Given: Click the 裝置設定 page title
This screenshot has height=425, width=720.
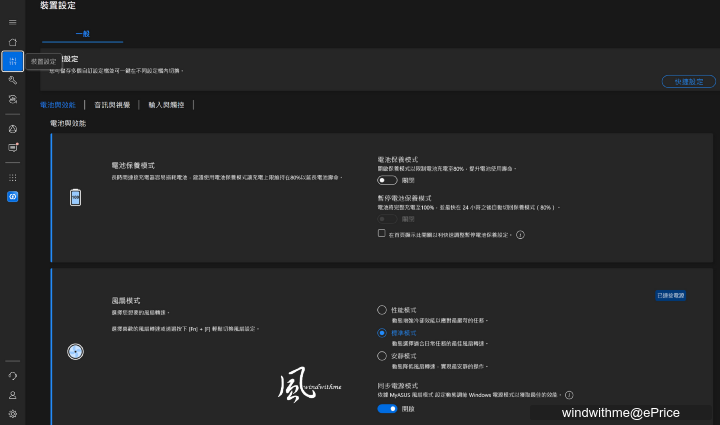Looking at the screenshot, I should coord(58,6).
